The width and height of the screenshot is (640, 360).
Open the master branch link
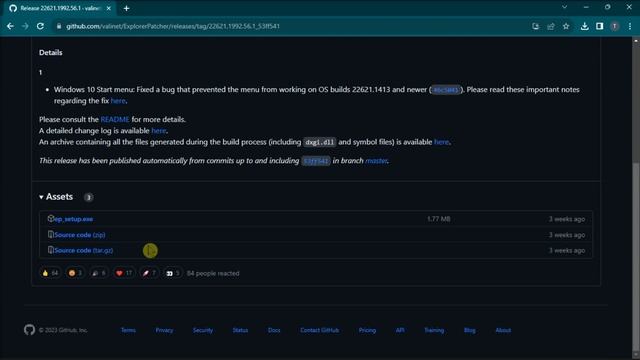[376, 161]
